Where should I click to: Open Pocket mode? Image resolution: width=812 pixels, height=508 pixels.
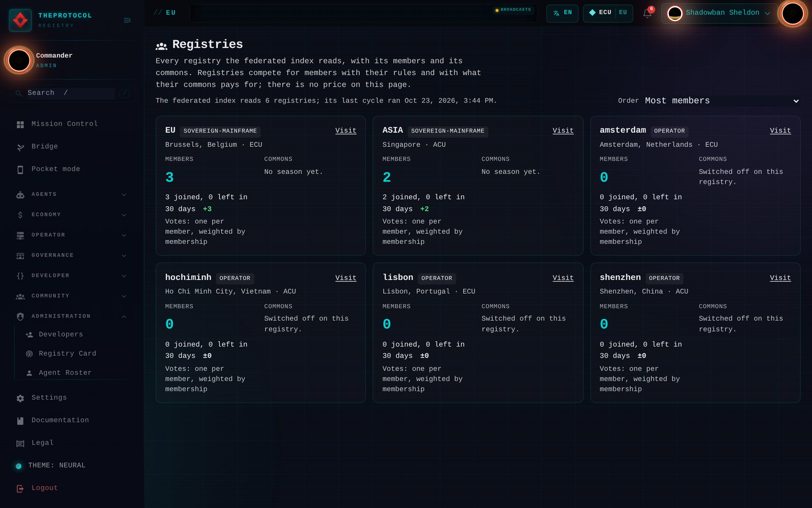point(56,169)
